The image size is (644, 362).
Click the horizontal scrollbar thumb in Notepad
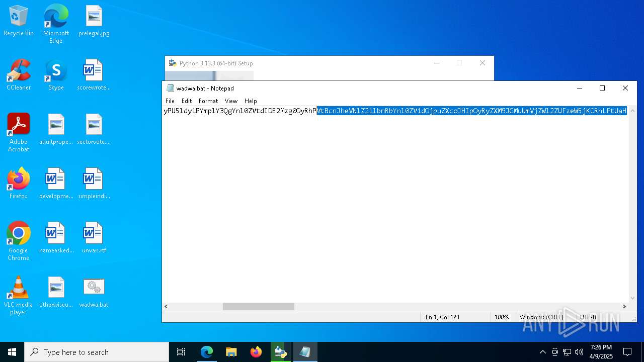coord(259,306)
